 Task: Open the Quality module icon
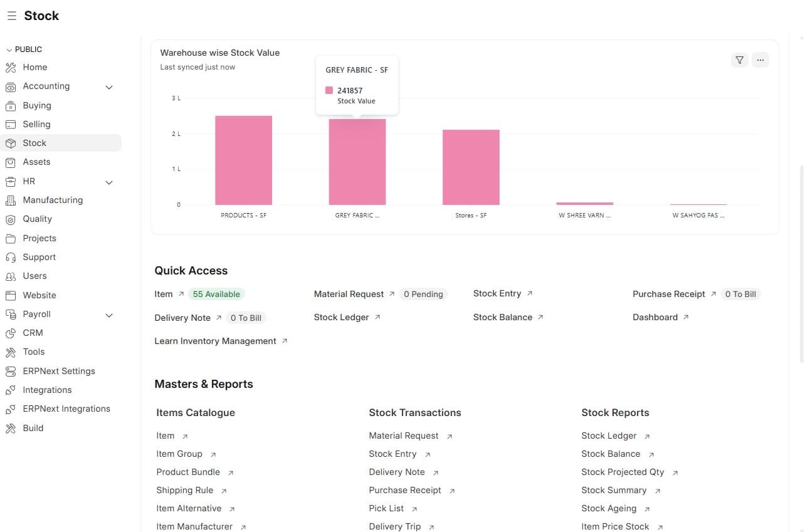point(11,219)
